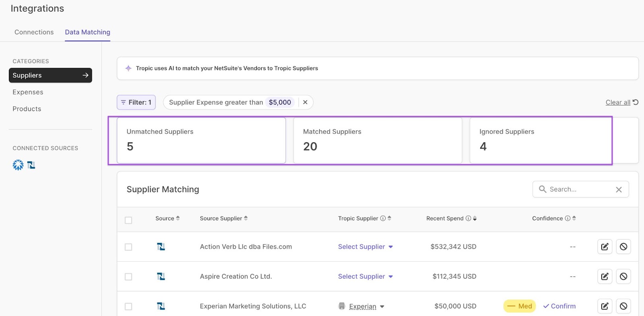This screenshot has height=316, width=644.
Task: Open the Ignored Suppliers card
Action: point(554,140)
